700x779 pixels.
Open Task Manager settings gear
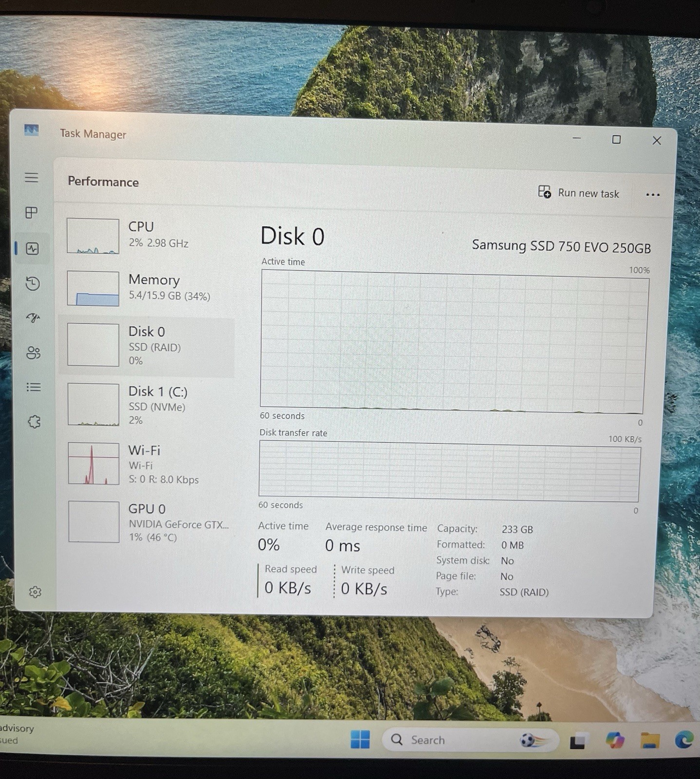(x=35, y=592)
